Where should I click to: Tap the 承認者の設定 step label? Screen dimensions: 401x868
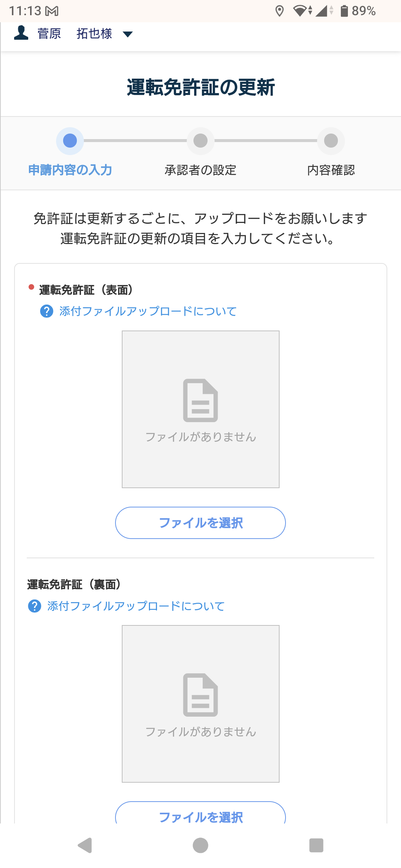(200, 170)
